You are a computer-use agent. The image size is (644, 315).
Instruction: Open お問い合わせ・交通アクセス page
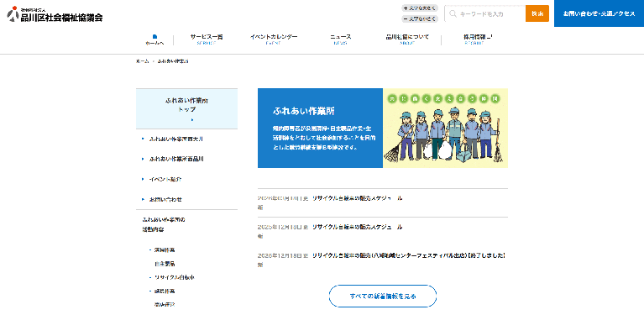599,13
